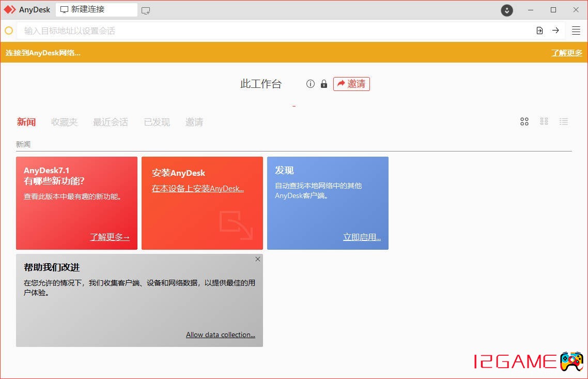Image resolution: width=588 pixels, height=379 pixels.
Task: Click 此工作台 title text
Action: pos(260,84)
